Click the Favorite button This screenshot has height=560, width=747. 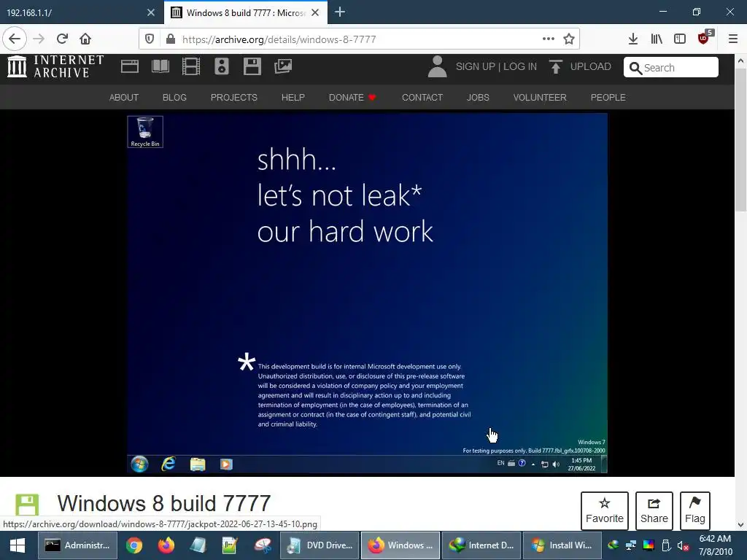coord(605,511)
